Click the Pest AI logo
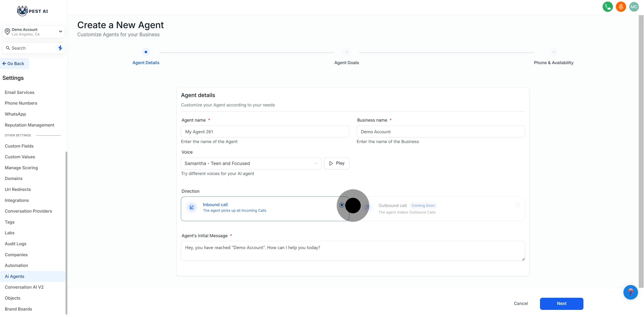 [32, 11]
